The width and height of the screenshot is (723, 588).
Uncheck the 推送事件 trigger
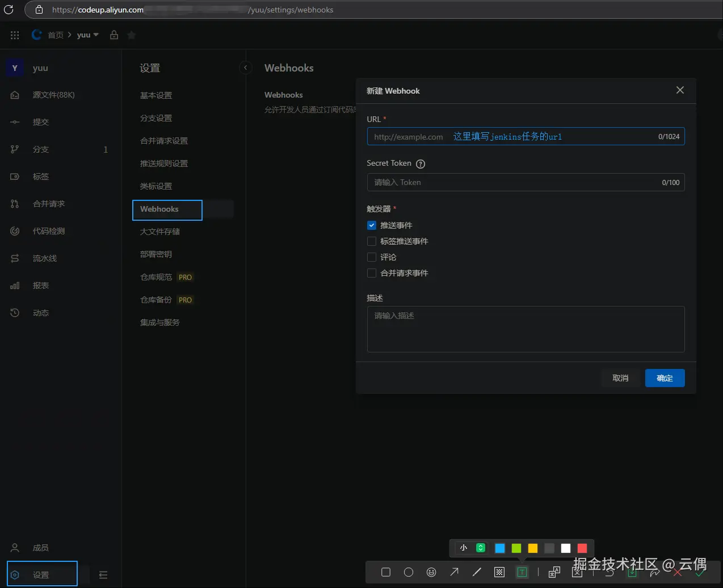pyautogui.click(x=372, y=225)
